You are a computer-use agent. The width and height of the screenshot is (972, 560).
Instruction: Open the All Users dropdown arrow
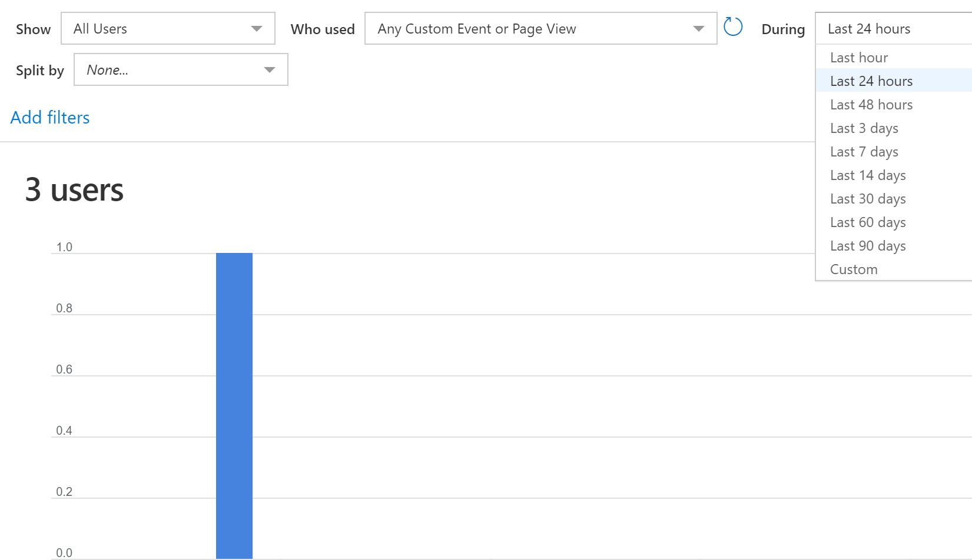(x=257, y=28)
